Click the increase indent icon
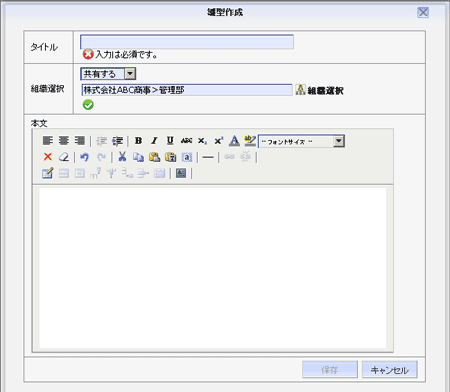 [x=117, y=141]
